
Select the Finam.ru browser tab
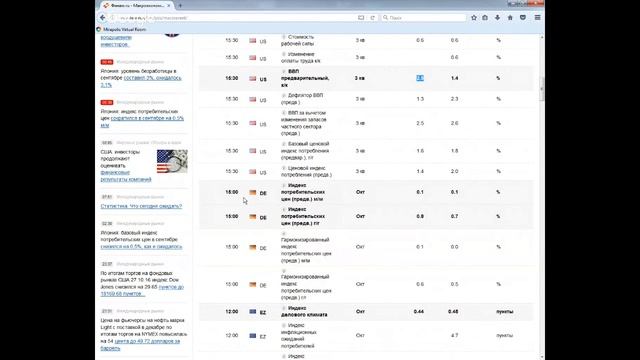click(137, 6)
